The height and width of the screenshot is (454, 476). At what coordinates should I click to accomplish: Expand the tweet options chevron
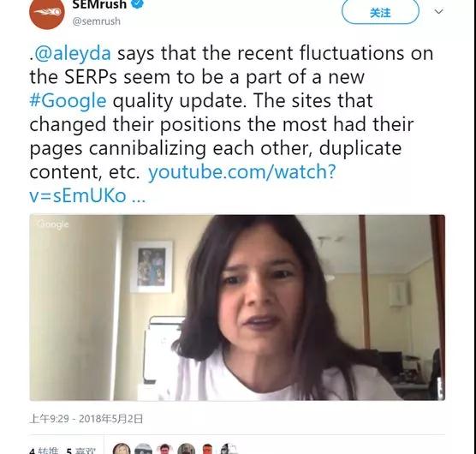point(438,11)
